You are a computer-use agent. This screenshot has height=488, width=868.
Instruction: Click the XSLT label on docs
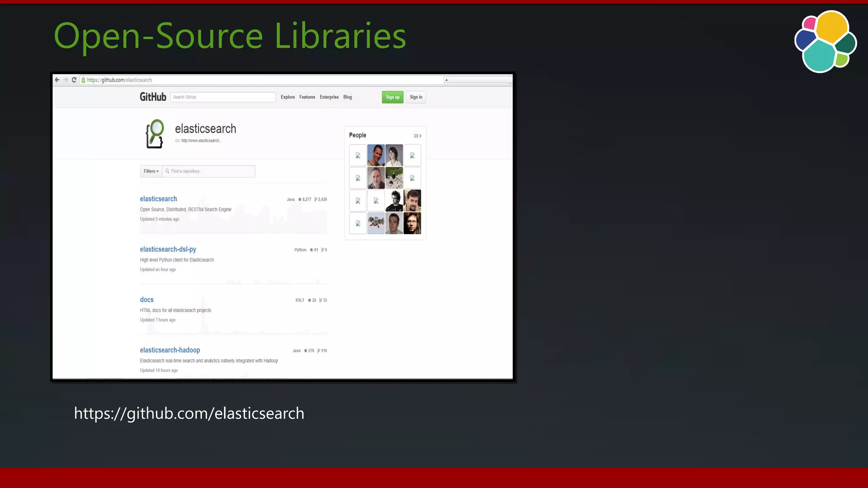(x=300, y=300)
